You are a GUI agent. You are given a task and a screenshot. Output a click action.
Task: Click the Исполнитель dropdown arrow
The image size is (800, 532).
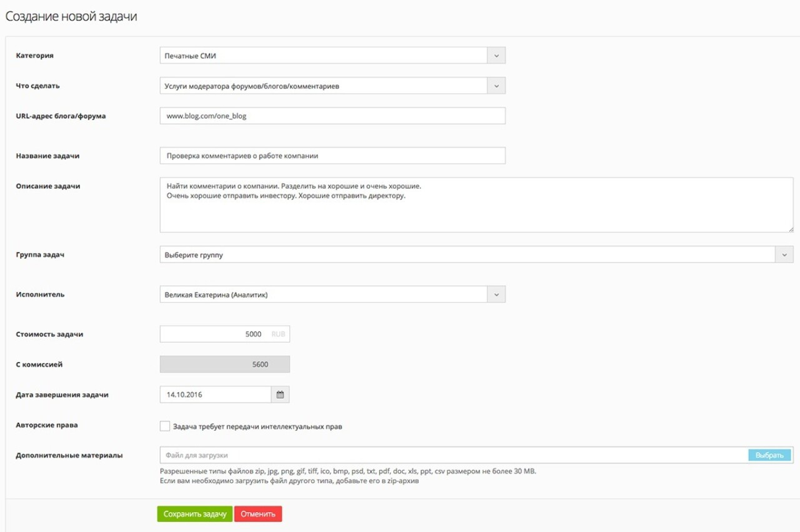496,294
